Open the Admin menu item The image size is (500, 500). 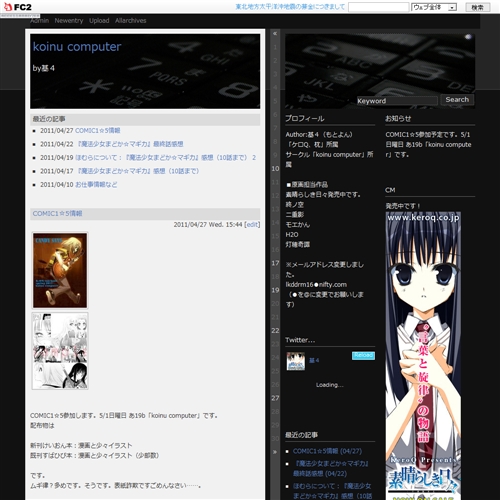(40, 21)
